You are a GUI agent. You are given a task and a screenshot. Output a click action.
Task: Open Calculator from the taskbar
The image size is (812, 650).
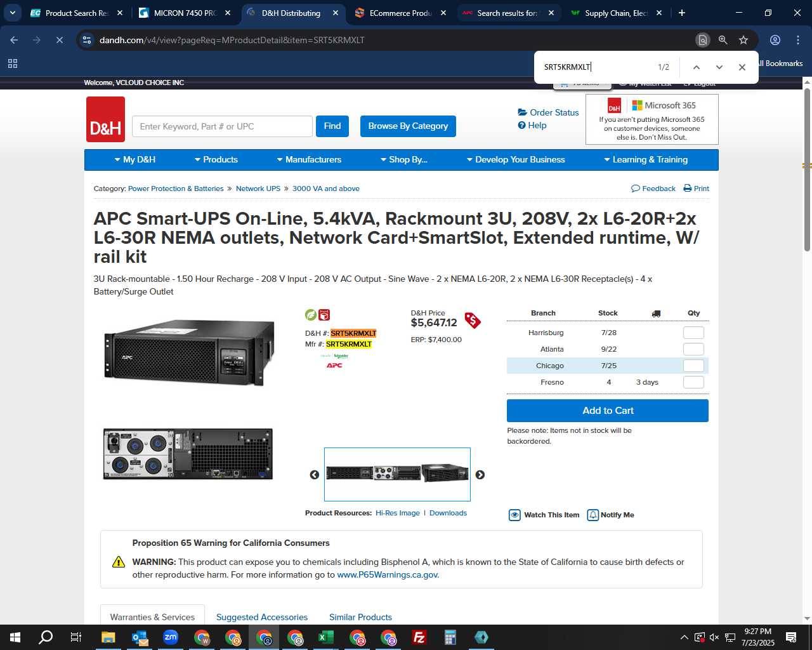tap(450, 637)
